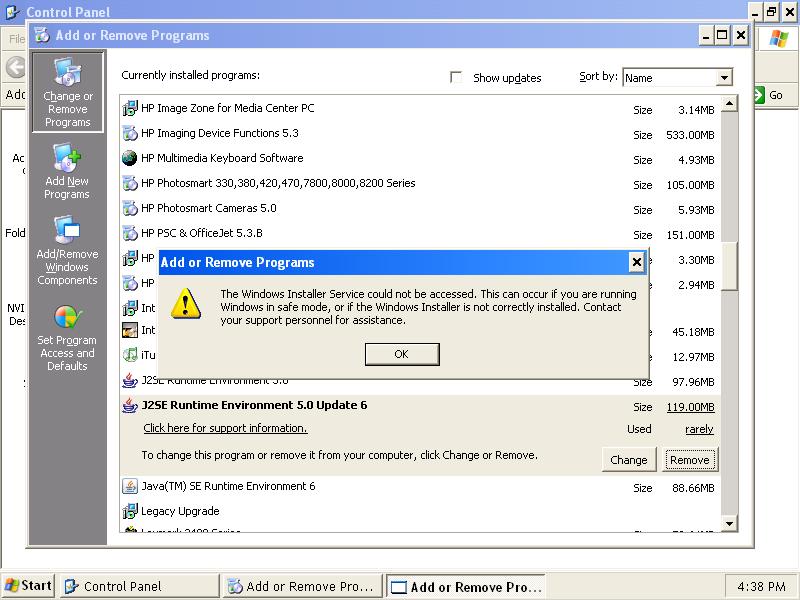Click the rarely used frequency link
Viewport: 800px width, 600px height.
click(x=699, y=430)
